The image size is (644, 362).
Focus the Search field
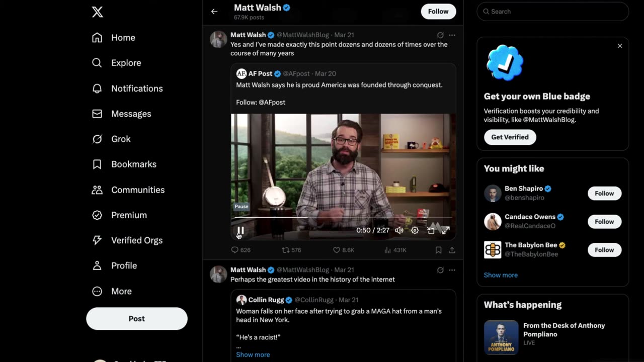tap(552, 12)
